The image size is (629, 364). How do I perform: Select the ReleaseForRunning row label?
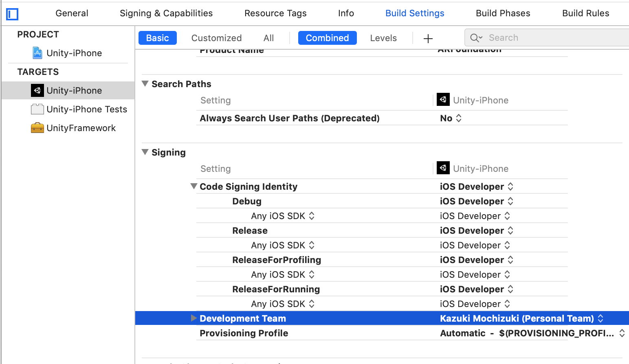276,289
